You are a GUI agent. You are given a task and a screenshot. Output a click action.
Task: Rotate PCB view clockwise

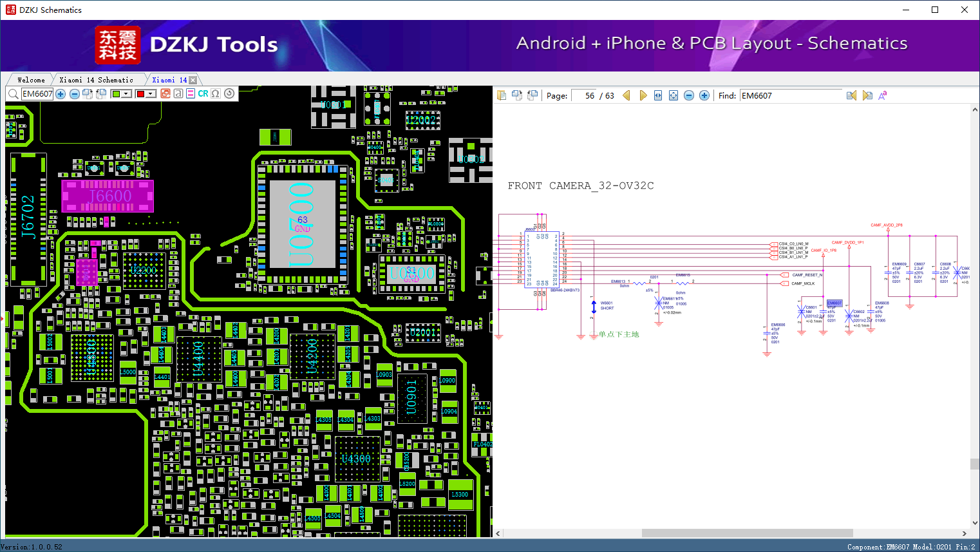point(88,94)
